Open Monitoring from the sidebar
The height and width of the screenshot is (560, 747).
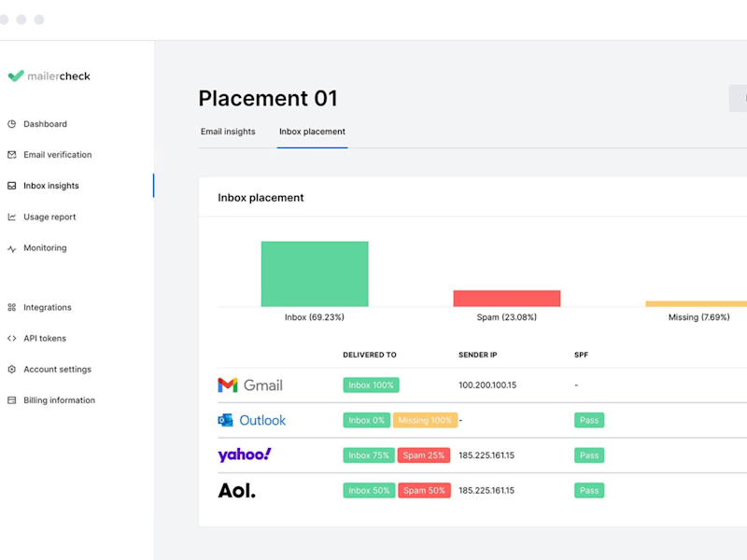coord(45,248)
